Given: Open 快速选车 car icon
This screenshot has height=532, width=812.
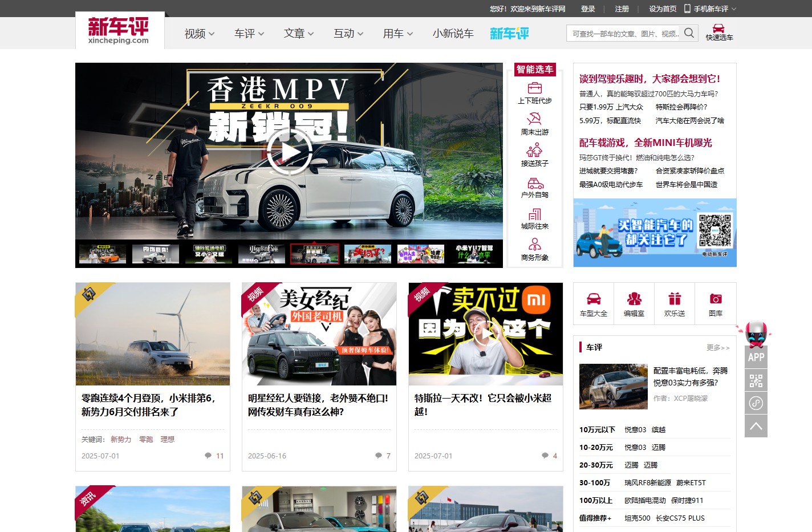Looking at the screenshot, I should [718, 28].
